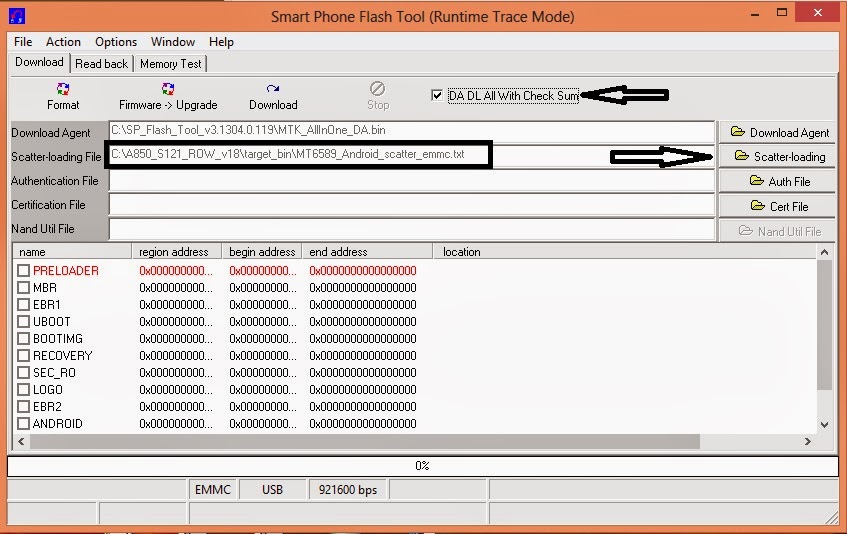
Task: Click the scroll right arrow of partition list
Action: click(808, 442)
